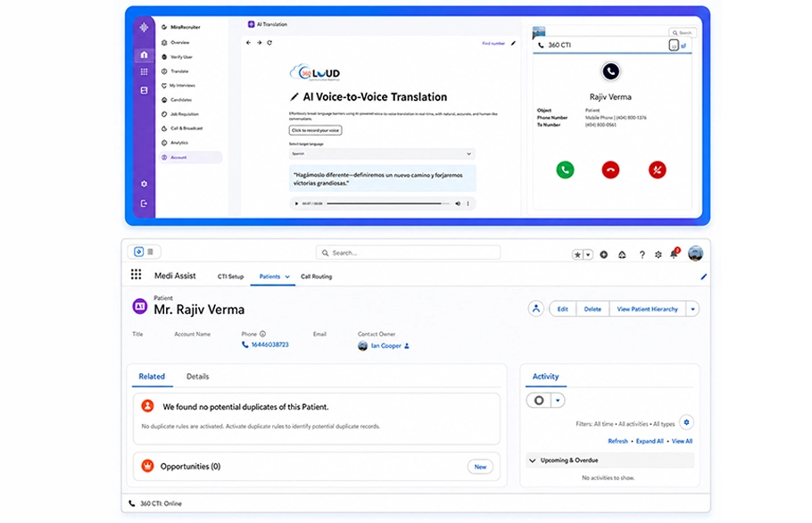Click the follow patient person icon
Viewport: 812px width, 523px height.
pyautogui.click(x=536, y=309)
